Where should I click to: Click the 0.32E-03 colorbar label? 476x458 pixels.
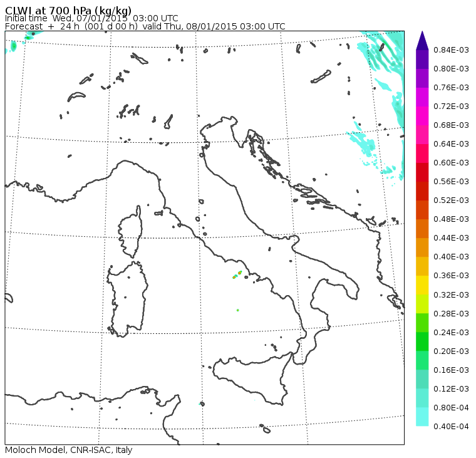(x=451, y=295)
